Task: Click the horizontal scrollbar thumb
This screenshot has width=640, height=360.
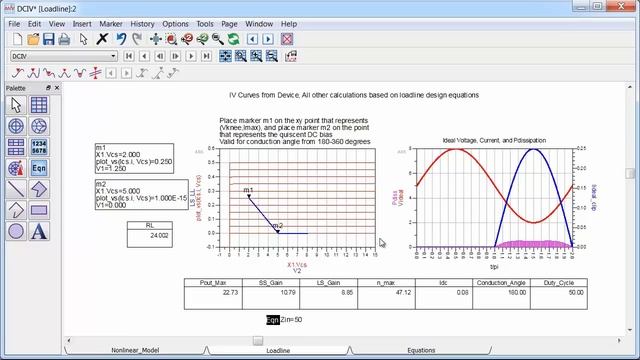Action: pos(258,340)
